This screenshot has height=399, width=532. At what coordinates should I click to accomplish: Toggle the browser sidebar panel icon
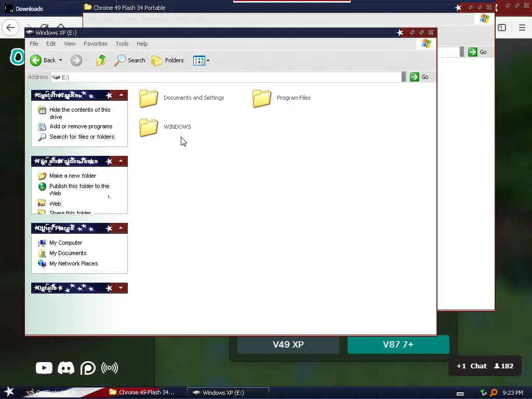pyautogui.click(x=502, y=28)
